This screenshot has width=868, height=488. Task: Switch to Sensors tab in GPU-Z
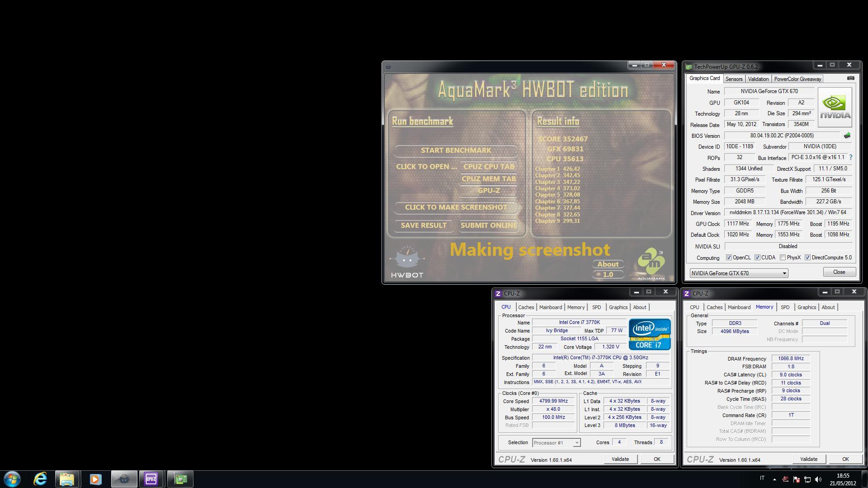[734, 79]
